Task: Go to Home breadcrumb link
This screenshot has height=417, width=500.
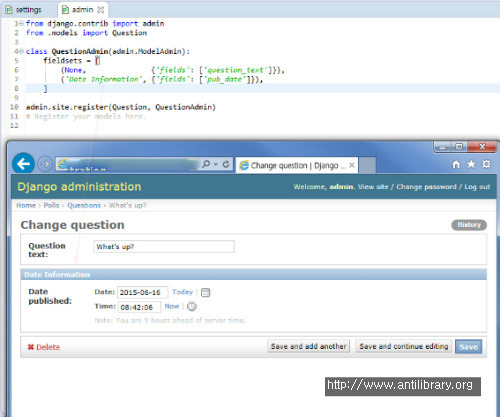Action: [x=26, y=205]
